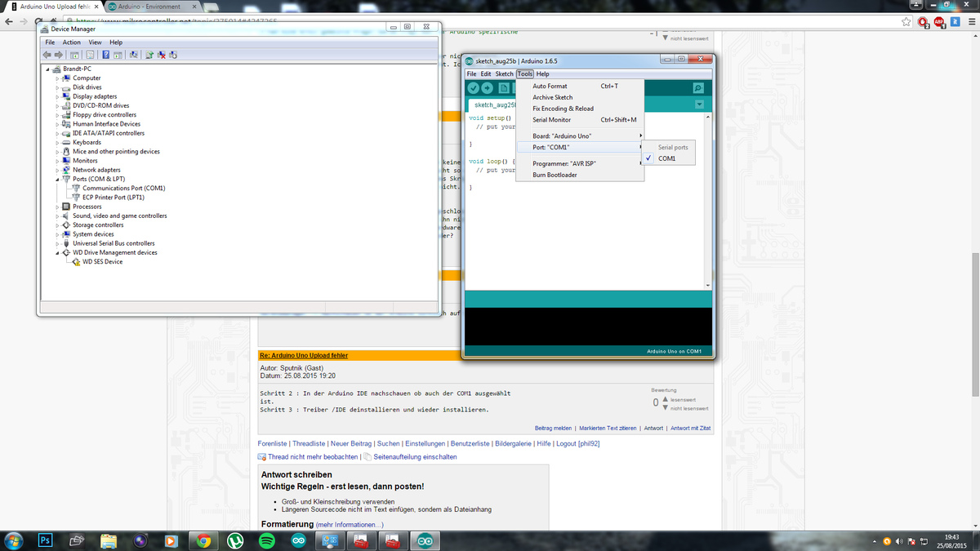
Task: Click the Threadliste forum link
Action: tap(309, 443)
